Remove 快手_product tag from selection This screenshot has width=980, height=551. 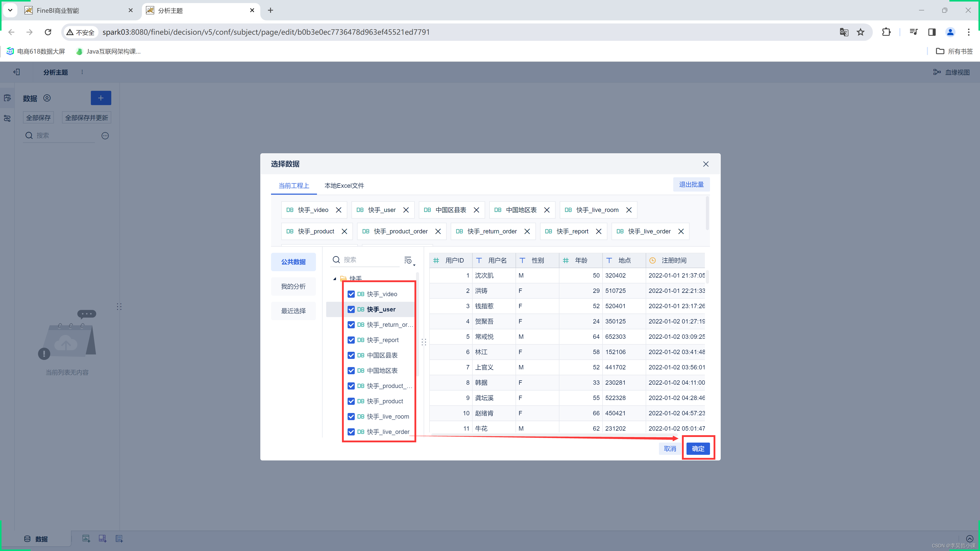344,231
